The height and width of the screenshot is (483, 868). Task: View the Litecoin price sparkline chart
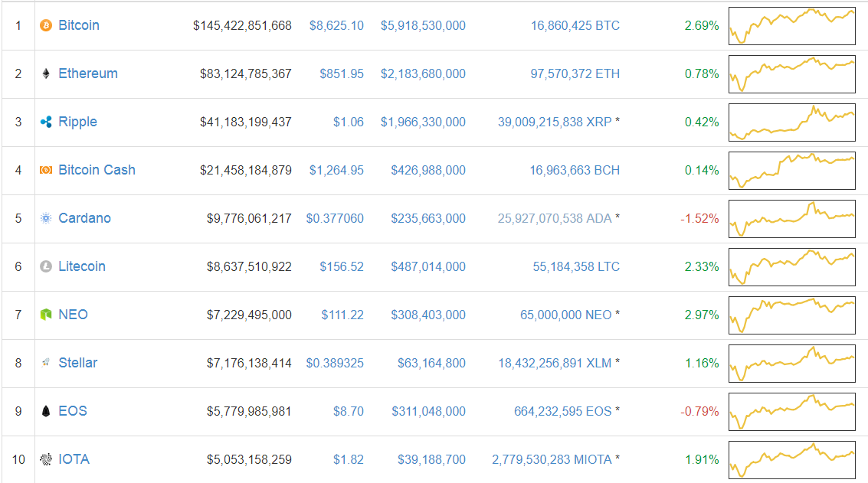[791, 266]
